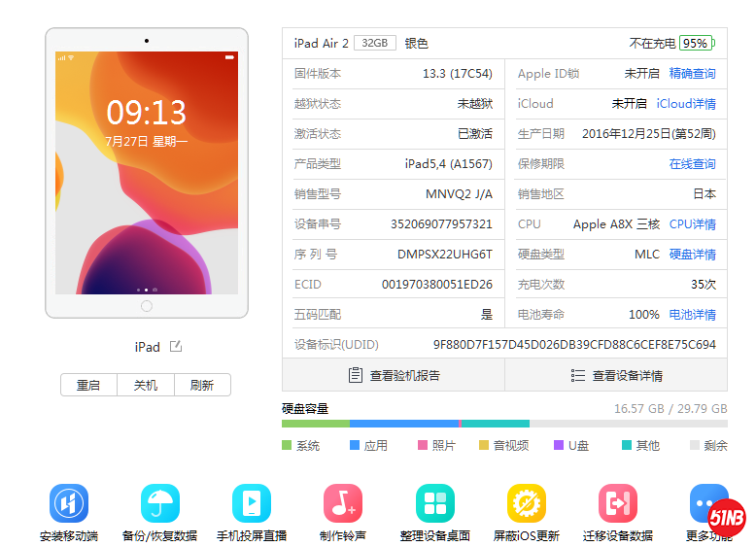Click the Apple ID precise query (精确查询) link
The width and height of the screenshot is (756, 547).
pos(692,74)
